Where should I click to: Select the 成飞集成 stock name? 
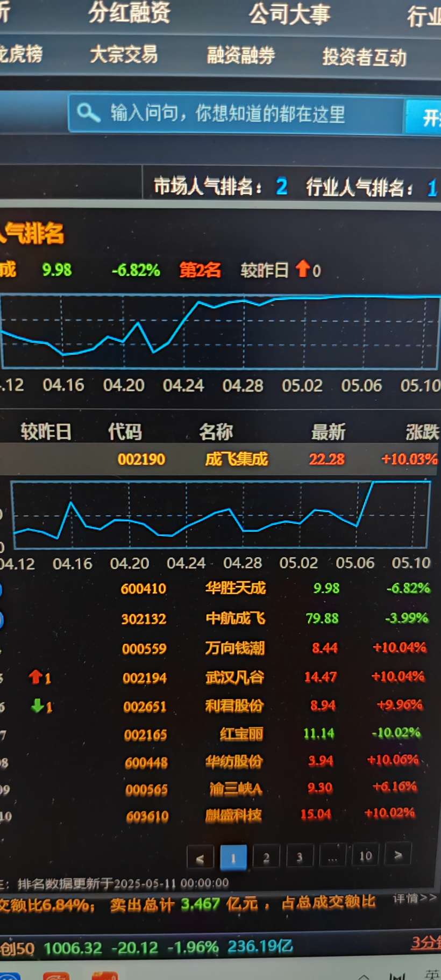pos(236,459)
